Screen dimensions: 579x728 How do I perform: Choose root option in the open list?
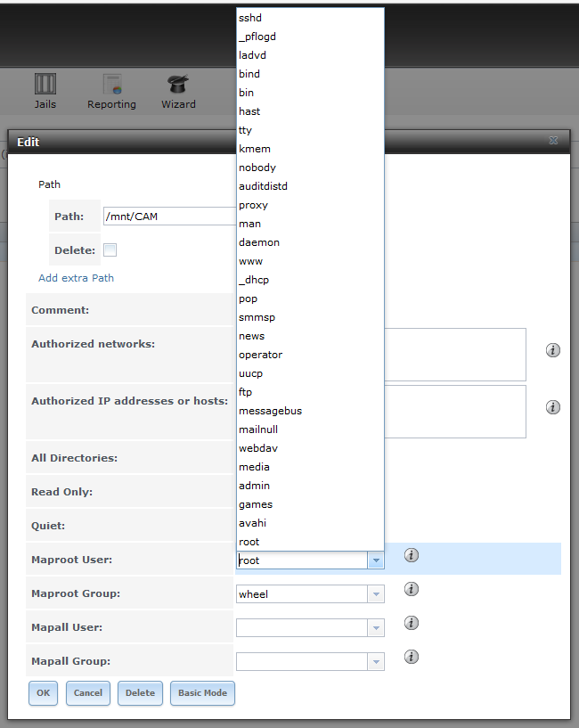310,542
